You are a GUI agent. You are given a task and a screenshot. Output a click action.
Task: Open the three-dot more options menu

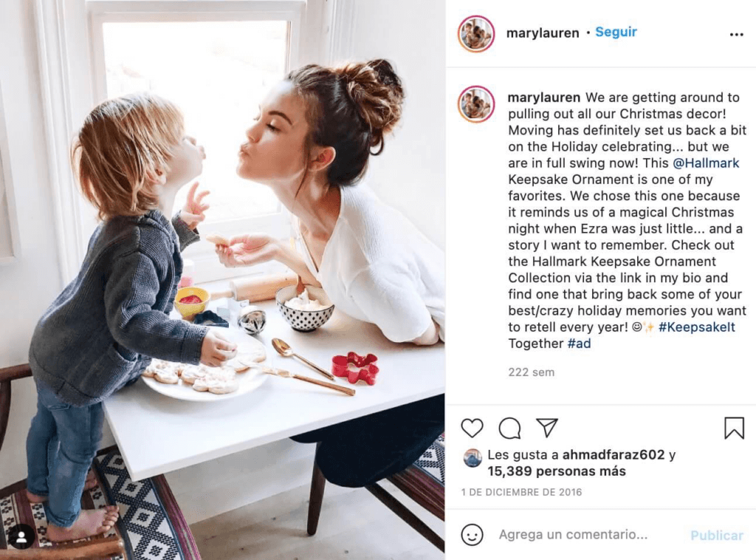pyautogui.click(x=736, y=34)
